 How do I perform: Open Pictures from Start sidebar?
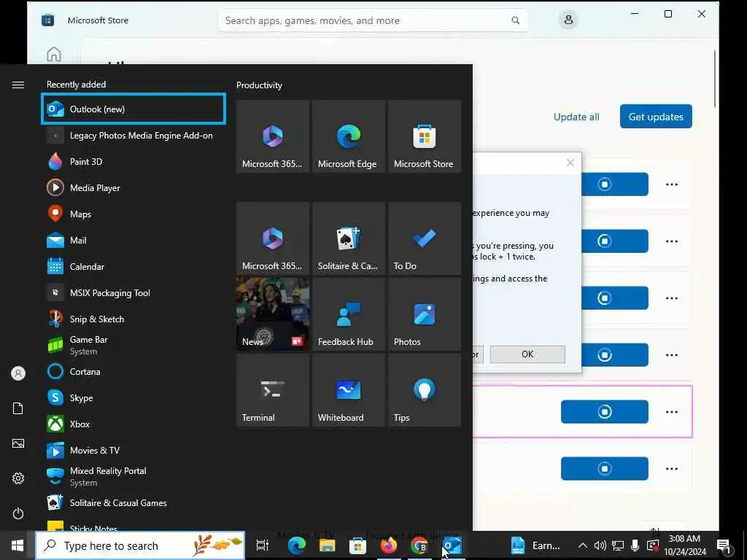[x=18, y=443]
